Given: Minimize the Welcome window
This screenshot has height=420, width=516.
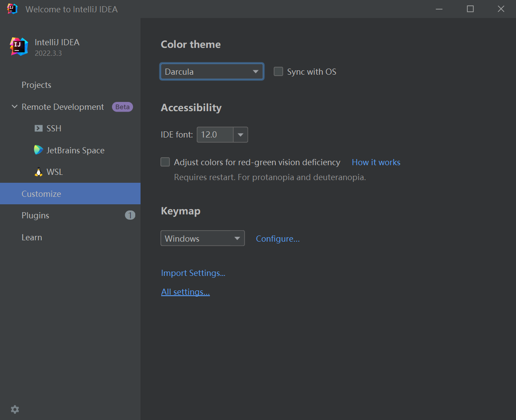Looking at the screenshot, I should click(x=439, y=9).
